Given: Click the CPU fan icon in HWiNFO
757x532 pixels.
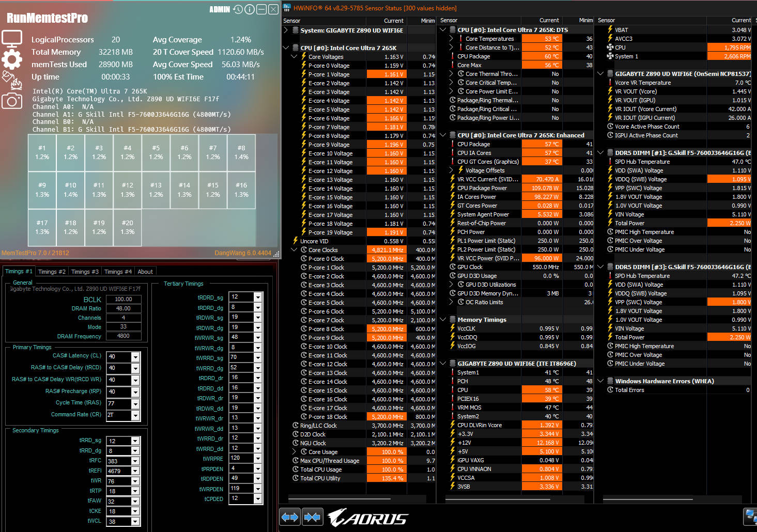Looking at the screenshot, I should click(610, 48).
